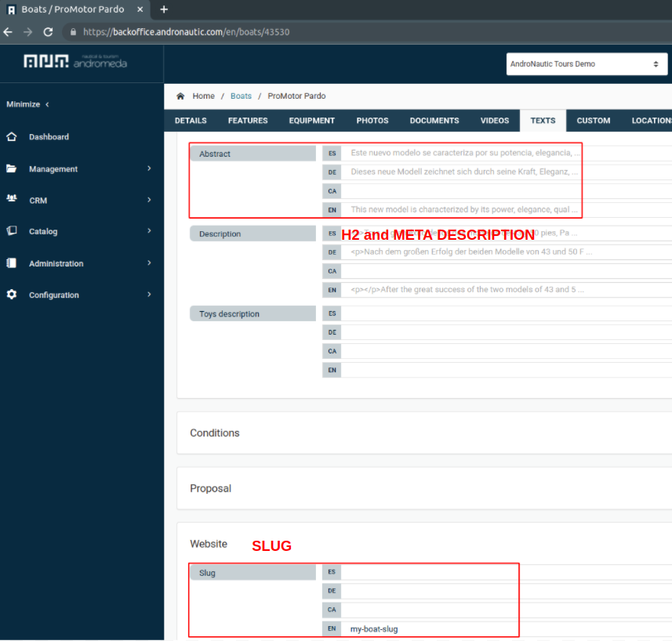
Task: Click the Abstract ES text field
Action: pos(506,154)
